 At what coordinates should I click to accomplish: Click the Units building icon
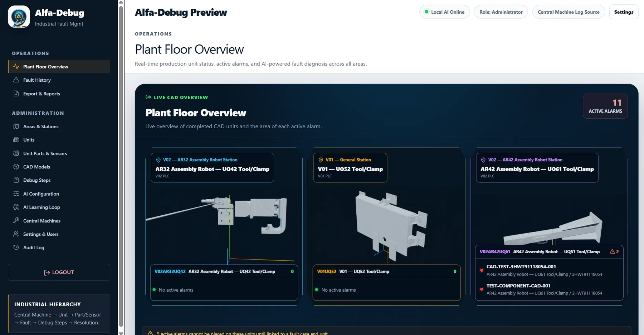coord(16,140)
